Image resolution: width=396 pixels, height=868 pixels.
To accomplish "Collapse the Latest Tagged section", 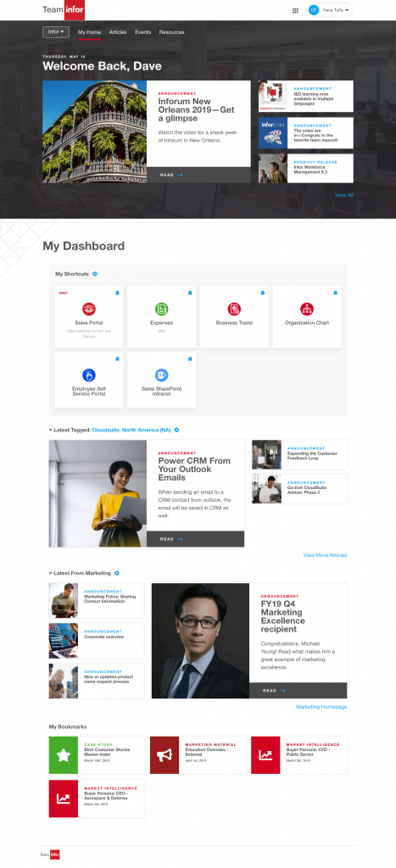I will click(x=50, y=430).
